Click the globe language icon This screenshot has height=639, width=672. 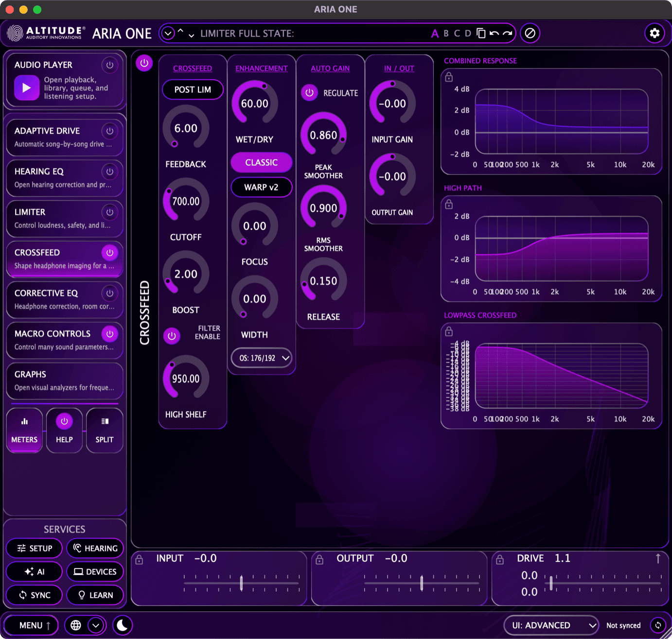76,625
